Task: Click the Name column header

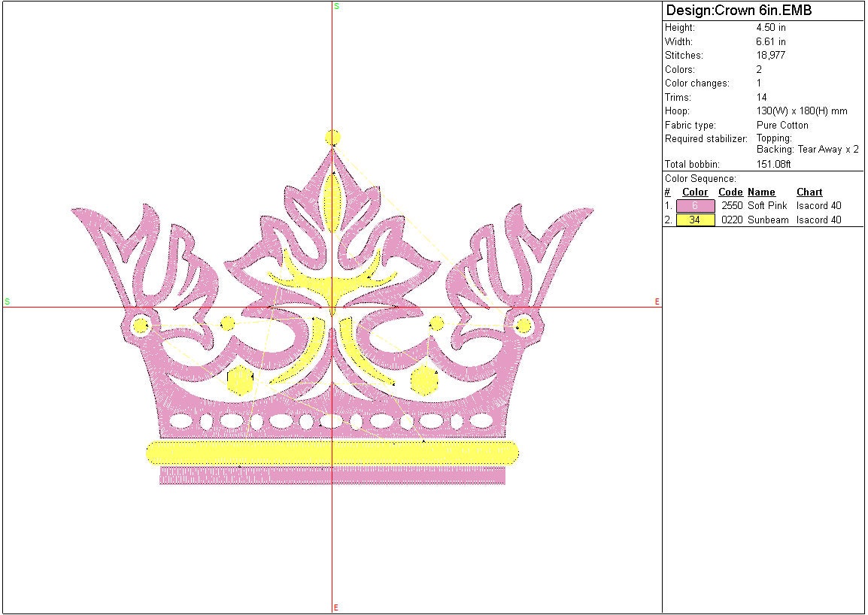Action: pyautogui.click(x=761, y=192)
